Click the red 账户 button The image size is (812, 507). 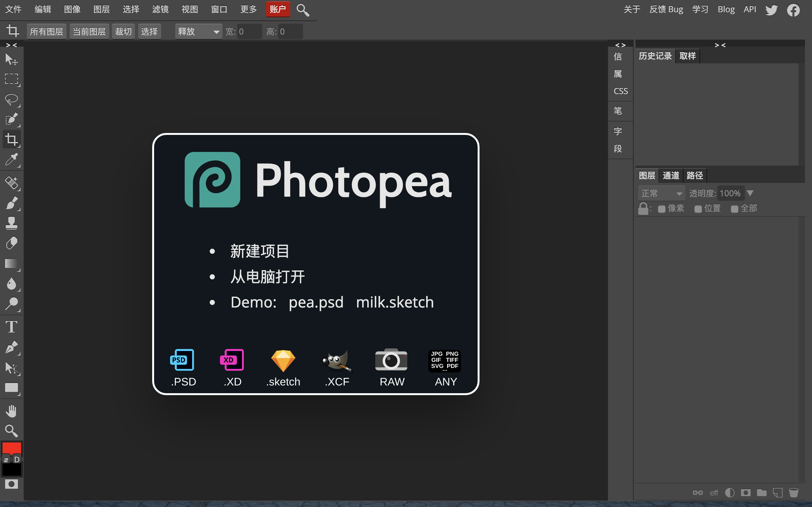pyautogui.click(x=278, y=9)
